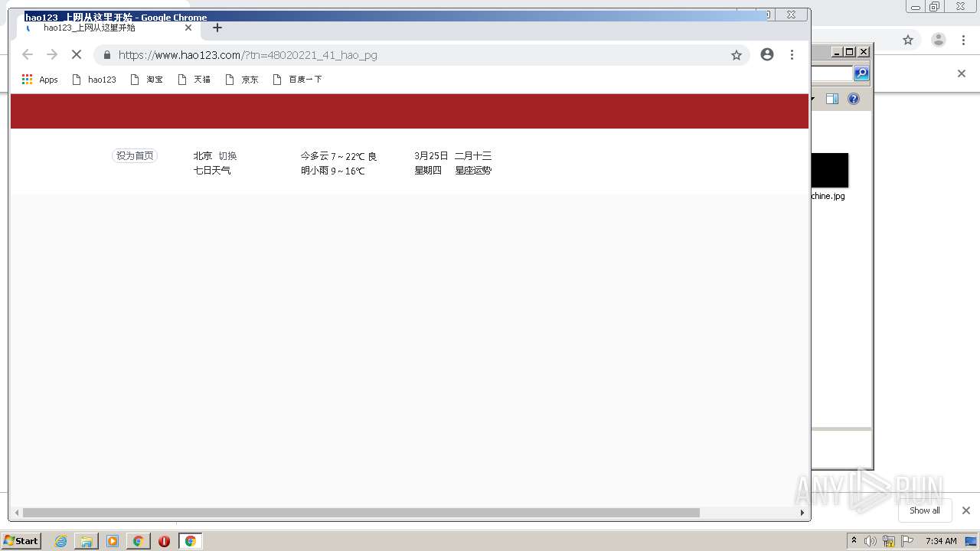Image resolution: width=980 pixels, height=551 pixels.
Task: Click the date 3月25日
Action: [x=431, y=156]
